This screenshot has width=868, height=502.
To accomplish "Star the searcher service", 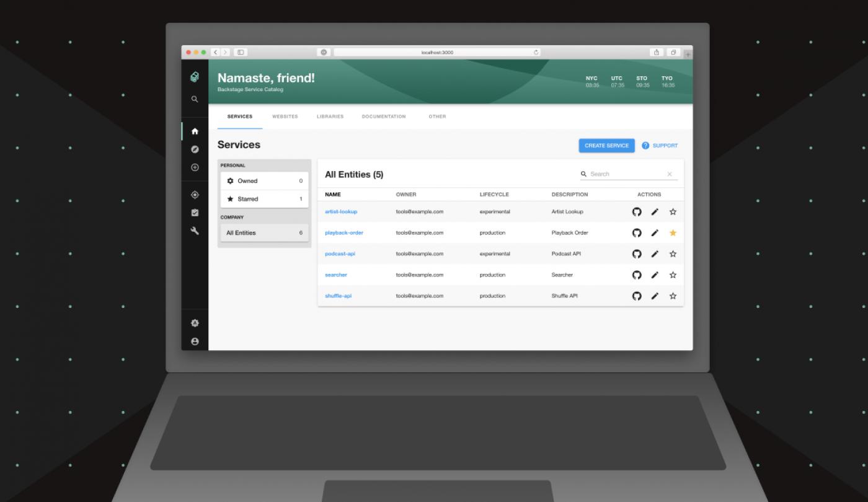I will pyautogui.click(x=673, y=275).
